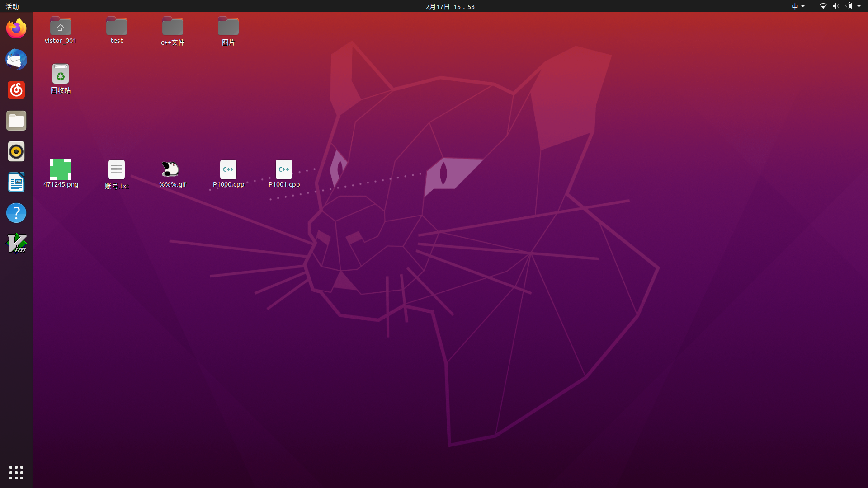Expand system menu arrow at top right
The width and height of the screenshot is (868, 488).
859,6
